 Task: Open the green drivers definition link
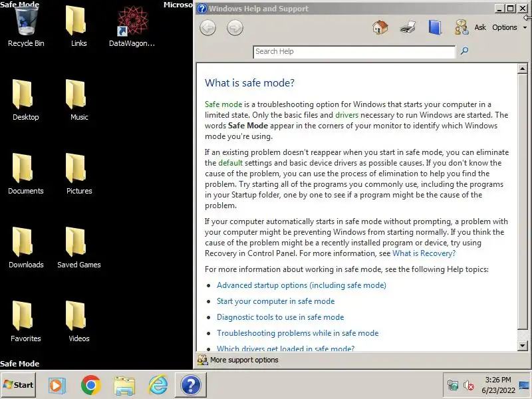(x=346, y=115)
